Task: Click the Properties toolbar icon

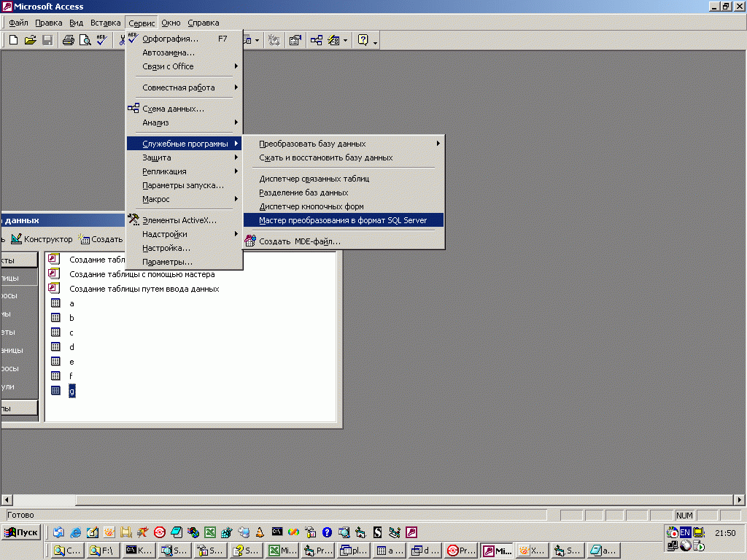Action: click(x=295, y=40)
